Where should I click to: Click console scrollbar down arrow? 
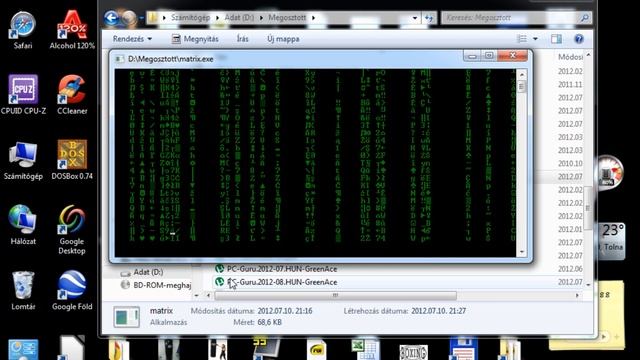click(521, 252)
